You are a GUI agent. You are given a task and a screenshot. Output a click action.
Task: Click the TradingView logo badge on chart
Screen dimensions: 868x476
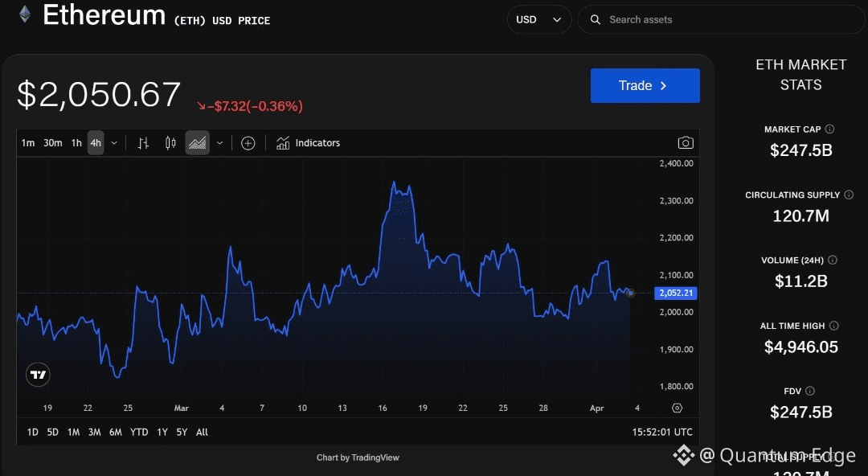click(x=39, y=375)
